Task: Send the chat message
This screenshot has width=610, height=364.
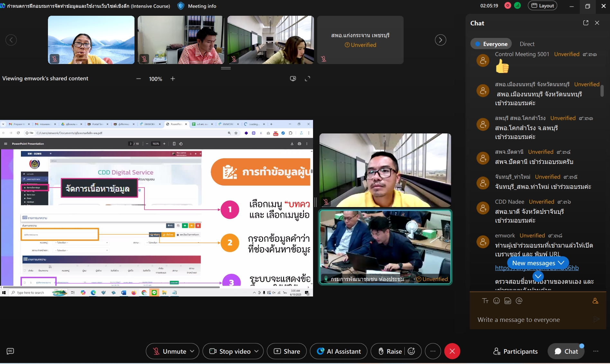Action: [x=596, y=319]
